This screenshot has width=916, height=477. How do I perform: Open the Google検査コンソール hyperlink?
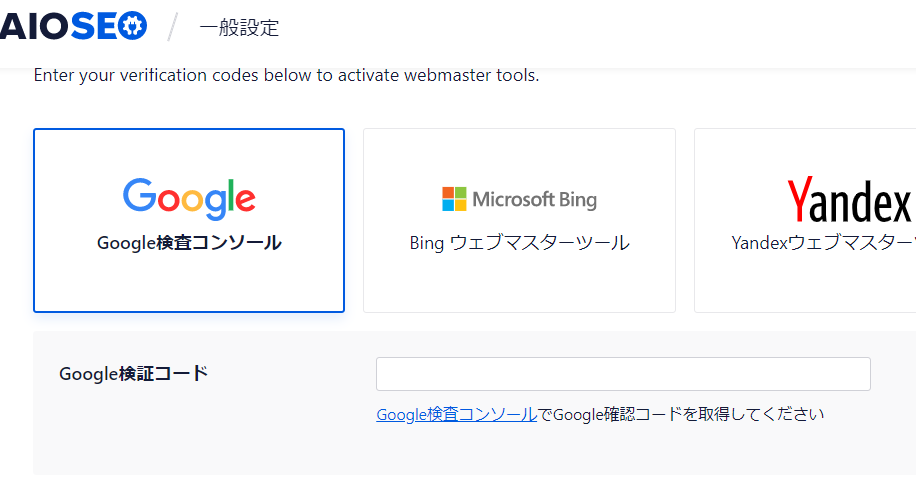pos(456,414)
